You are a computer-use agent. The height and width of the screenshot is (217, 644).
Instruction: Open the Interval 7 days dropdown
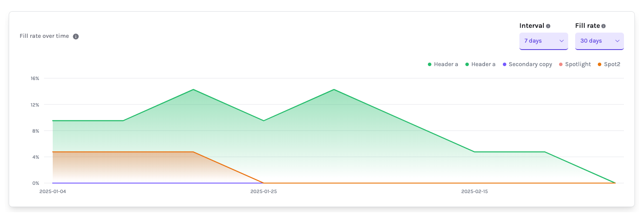point(544,41)
